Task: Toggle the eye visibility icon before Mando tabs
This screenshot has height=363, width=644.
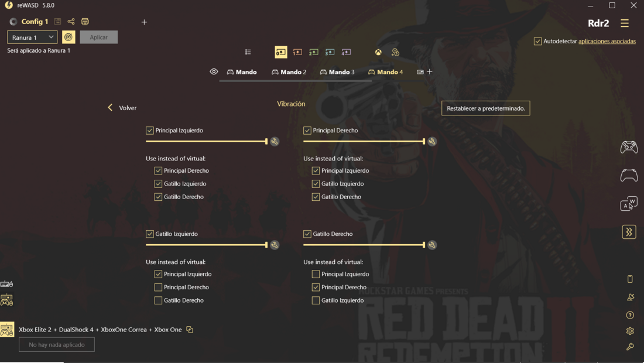Action: coord(214,71)
